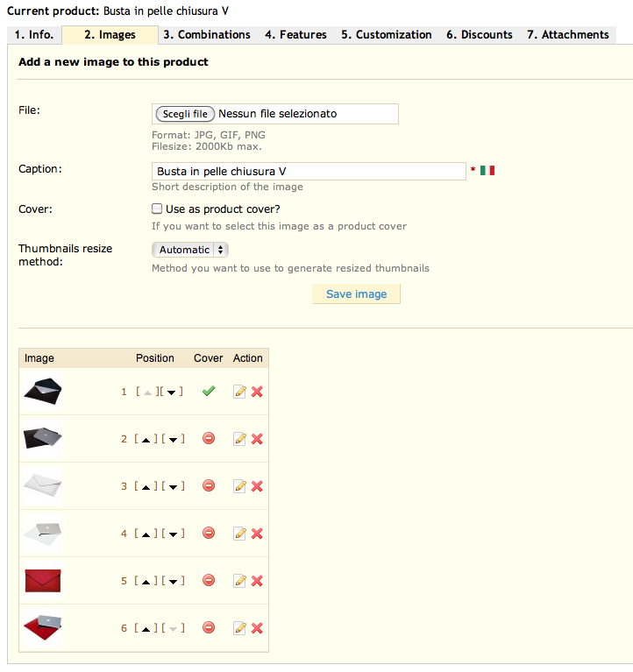633x672 pixels.
Task: Move image 4 down one position
Action: (174, 534)
